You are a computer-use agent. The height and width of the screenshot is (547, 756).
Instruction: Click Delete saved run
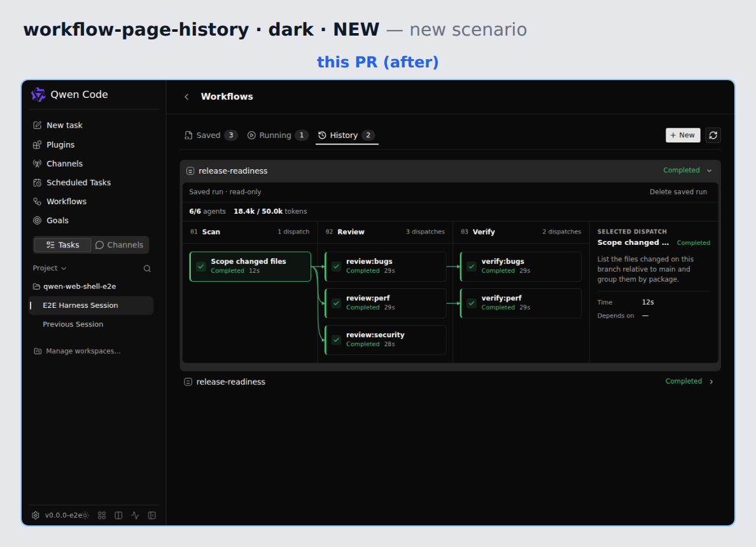[x=678, y=192]
